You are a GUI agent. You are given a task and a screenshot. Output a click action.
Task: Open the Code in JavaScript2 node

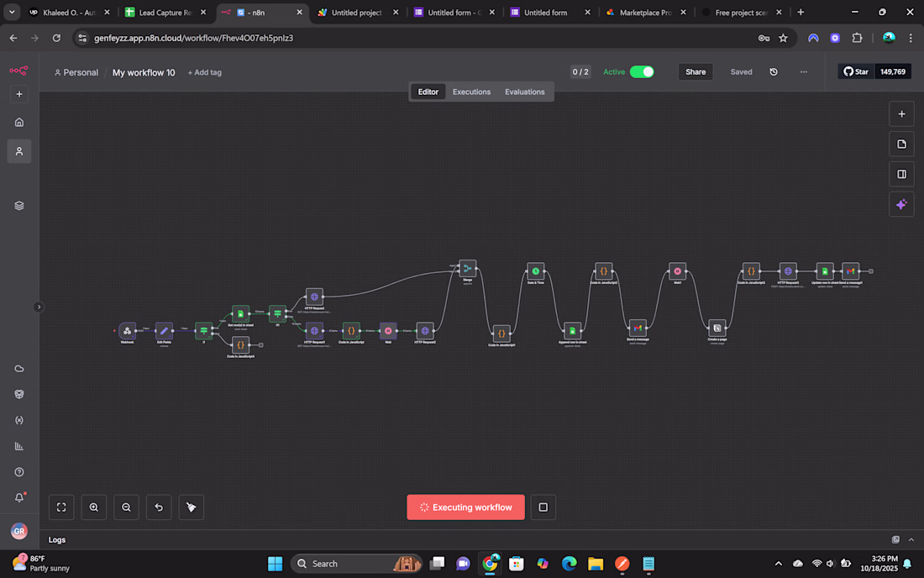click(x=603, y=271)
